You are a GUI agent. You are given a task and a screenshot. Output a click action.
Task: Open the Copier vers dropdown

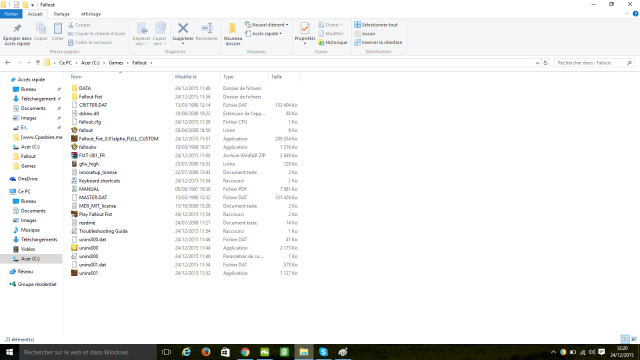160,34
